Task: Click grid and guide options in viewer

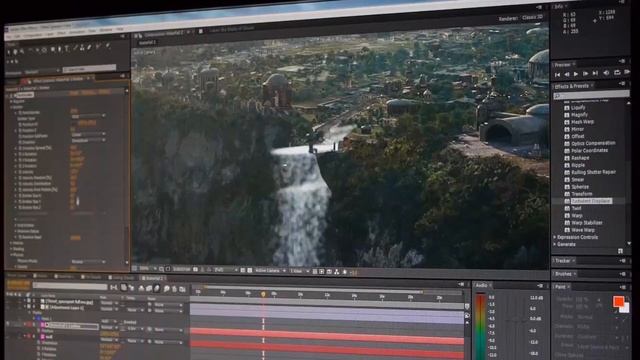Action: click(162, 269)
